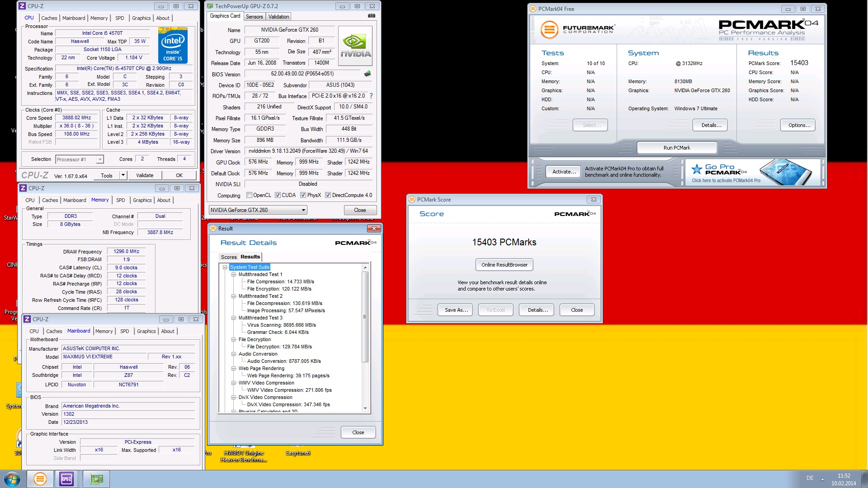Click the Options... button under Results
The image size is (868, 488).
(799, 125)
